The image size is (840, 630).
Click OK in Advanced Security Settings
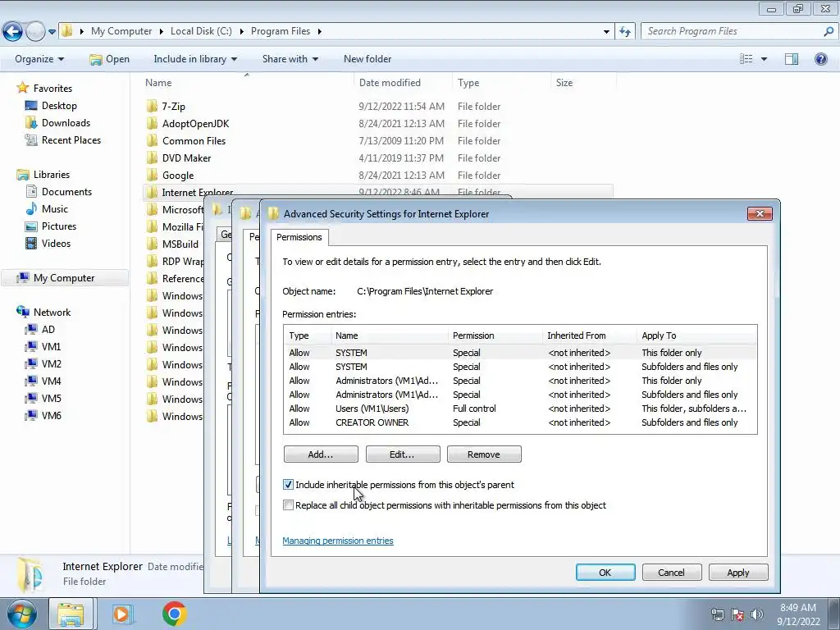point(605,573)
